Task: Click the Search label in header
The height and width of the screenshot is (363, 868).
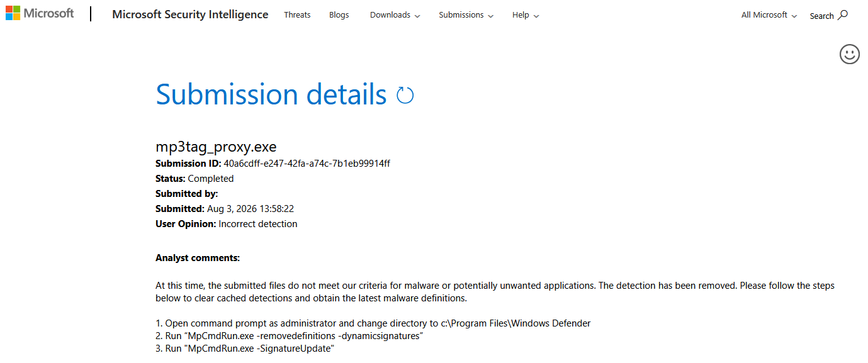Action: 821,16
